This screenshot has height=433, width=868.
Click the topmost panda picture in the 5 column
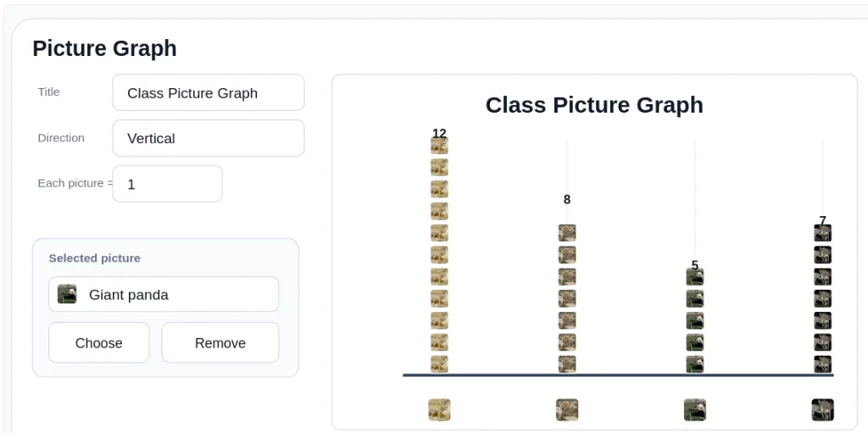click(695, 277)
